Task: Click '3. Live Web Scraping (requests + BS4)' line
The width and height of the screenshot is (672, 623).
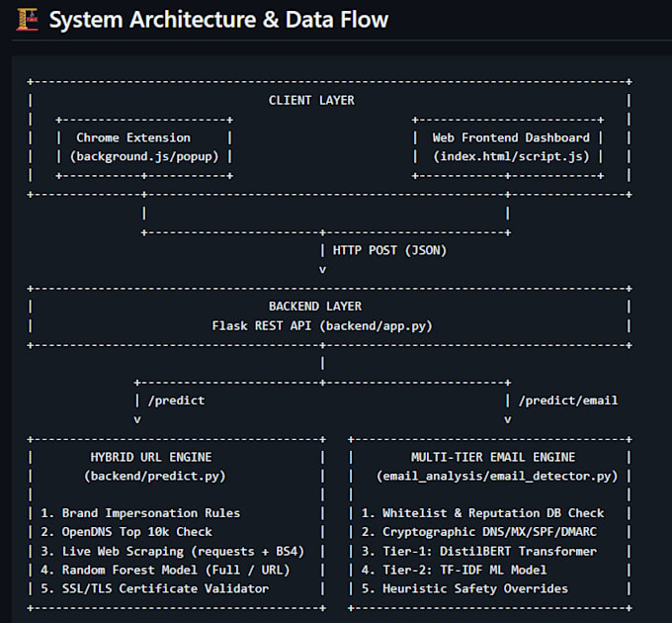Action: pyautogui.click(x=173, y=552)
